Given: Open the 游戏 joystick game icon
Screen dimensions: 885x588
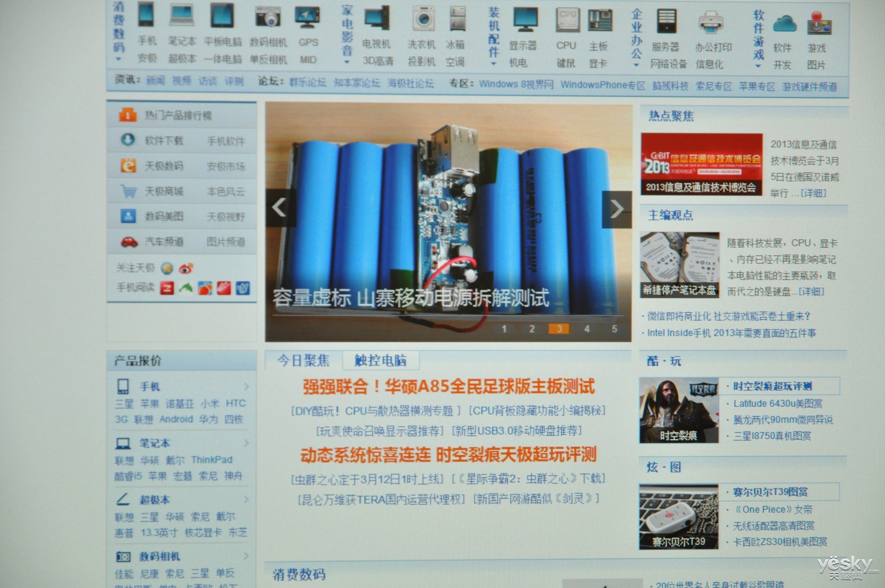Looking at the screenshot, I should [x=819, y=24].
